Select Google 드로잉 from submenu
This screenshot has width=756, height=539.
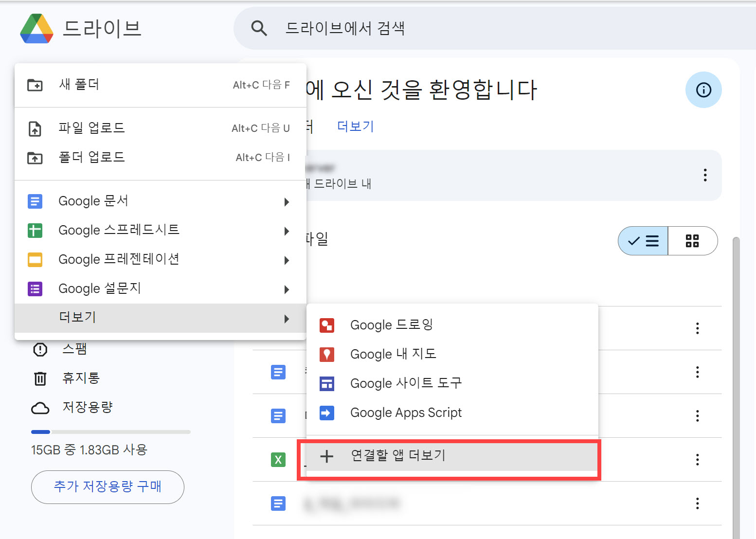coord(452,325)
